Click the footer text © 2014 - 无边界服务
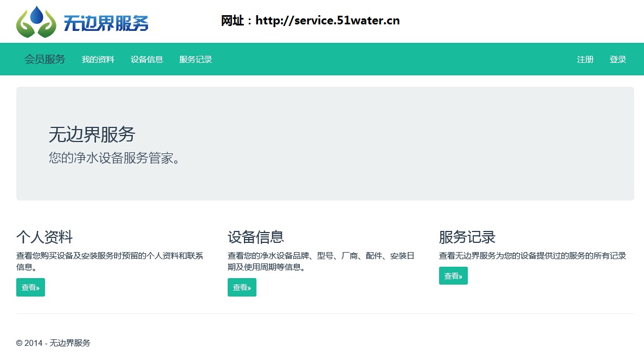Image resolution: width=644 pixels, height=354 pixels. pos(53,343)
